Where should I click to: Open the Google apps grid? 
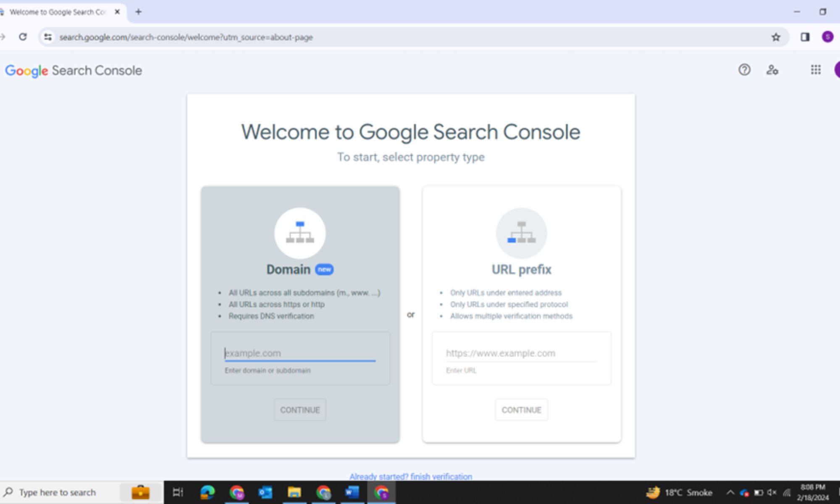pos(816,70)
